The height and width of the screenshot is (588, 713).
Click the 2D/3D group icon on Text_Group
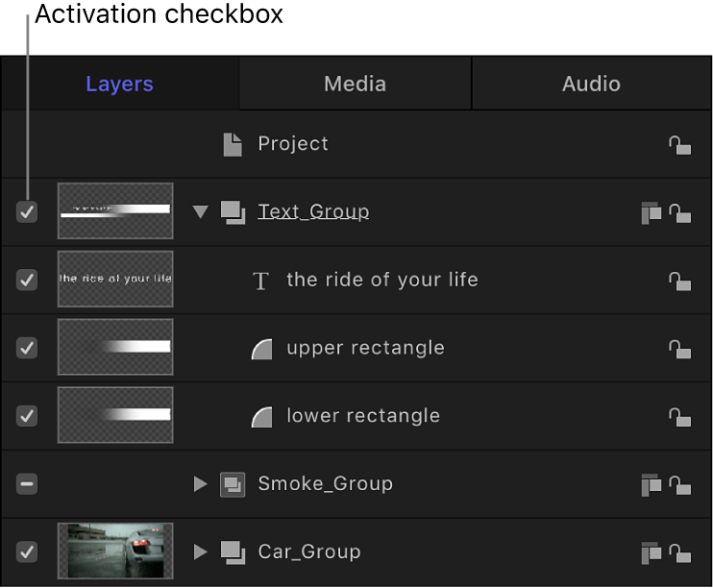651,212
